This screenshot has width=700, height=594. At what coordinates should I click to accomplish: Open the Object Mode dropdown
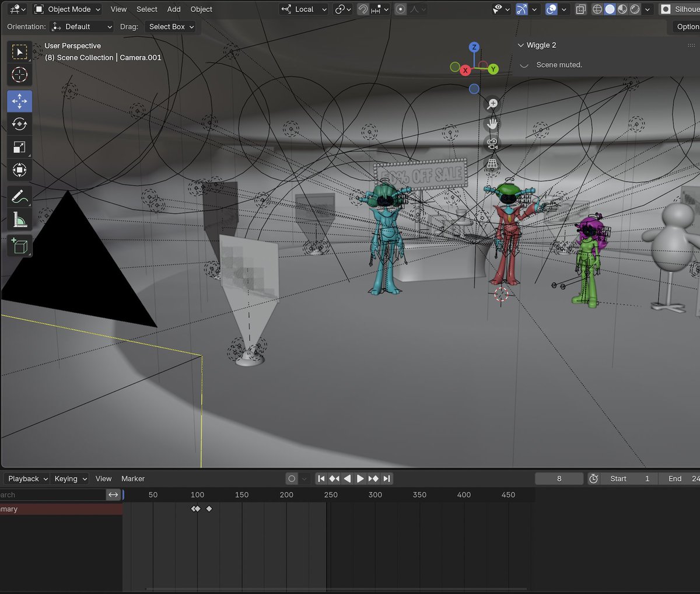65,9
